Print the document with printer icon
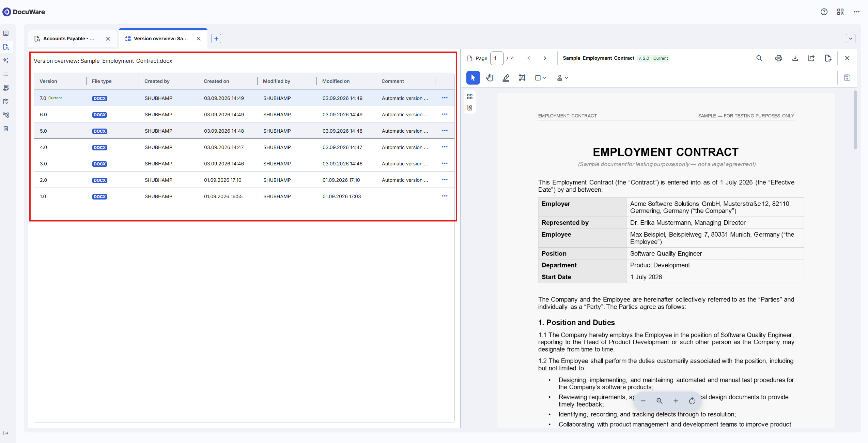Viewport: 868px width, 443px height. pyautogui.click(x=779, y=58)
